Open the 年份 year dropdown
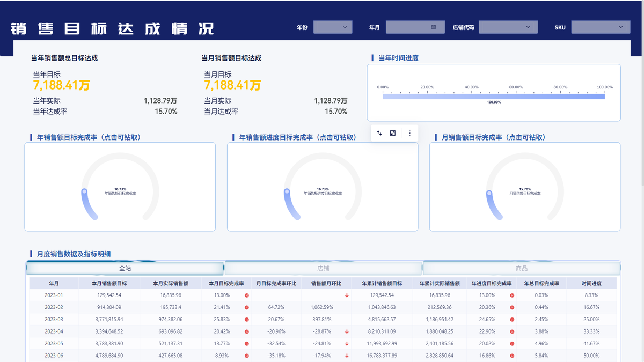 pos(333,27)
